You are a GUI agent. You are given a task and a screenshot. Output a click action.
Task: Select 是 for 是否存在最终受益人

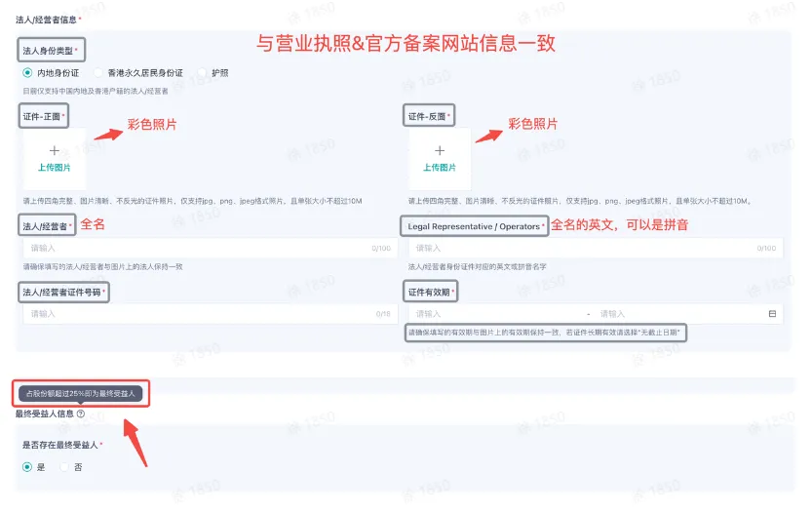pyautogui.click(x=27, y=467)
